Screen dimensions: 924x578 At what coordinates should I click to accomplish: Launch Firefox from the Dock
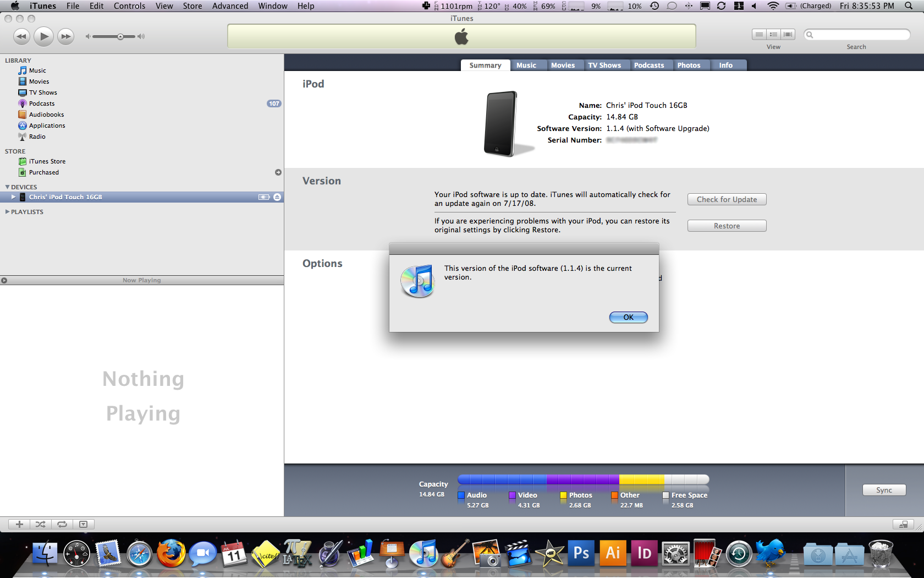click(x=171, y=553)
